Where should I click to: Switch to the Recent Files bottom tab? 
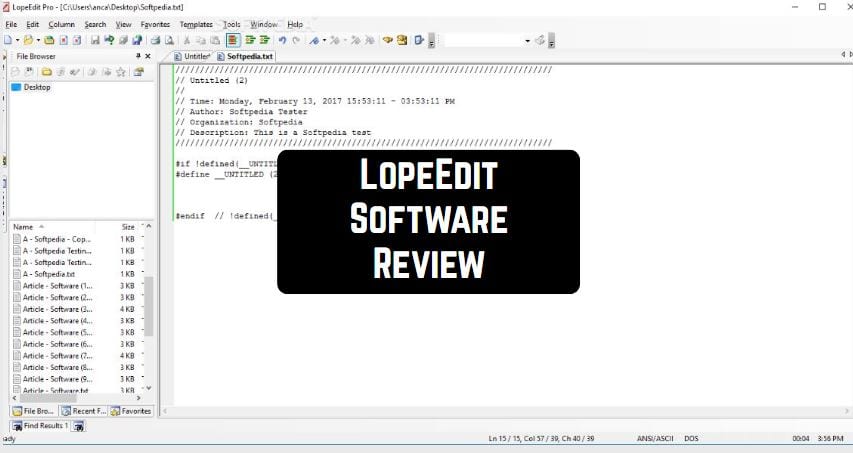tap(84, 411)
